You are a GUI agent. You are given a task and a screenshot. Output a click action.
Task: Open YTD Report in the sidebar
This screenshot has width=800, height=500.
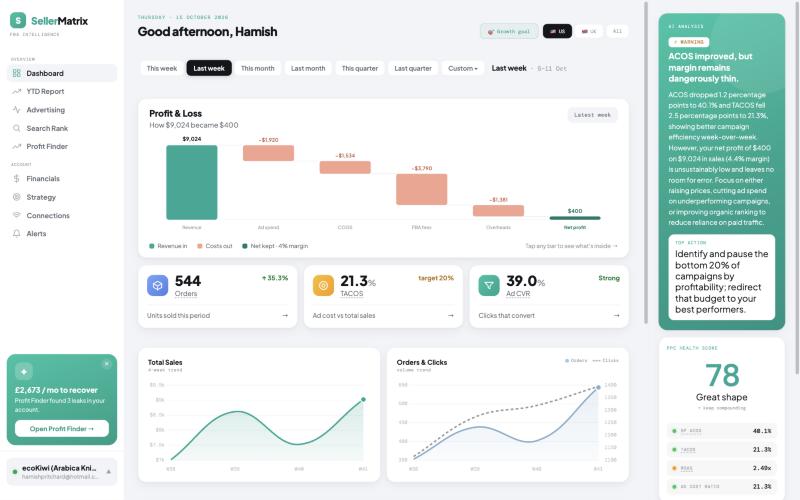(62, 91)
